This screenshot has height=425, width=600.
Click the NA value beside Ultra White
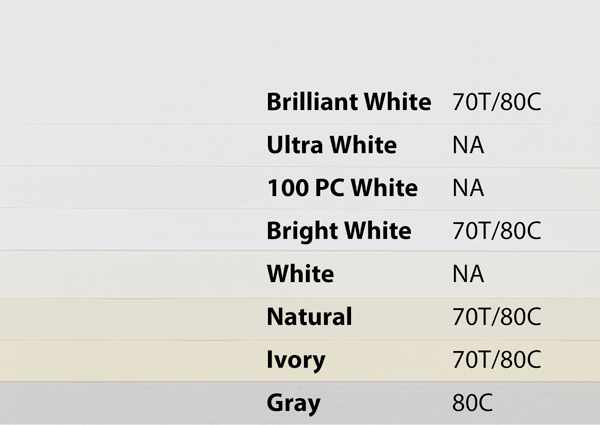(x=468, y=145)
